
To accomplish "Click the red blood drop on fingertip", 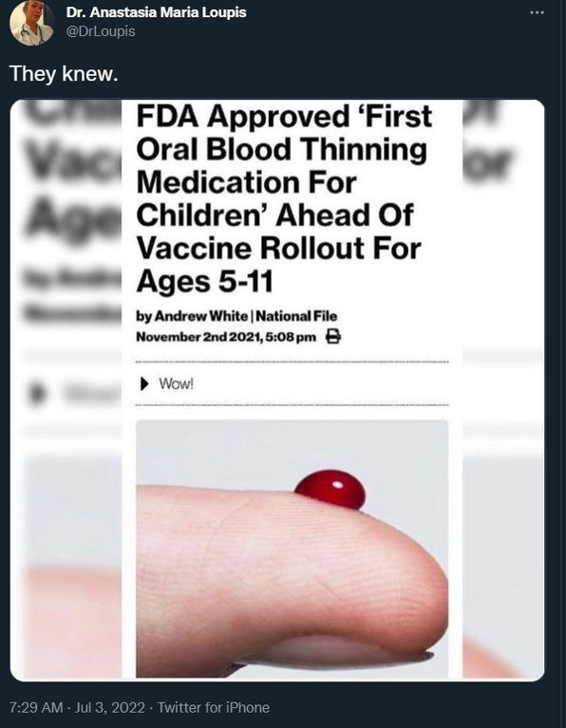I will 330,489.
